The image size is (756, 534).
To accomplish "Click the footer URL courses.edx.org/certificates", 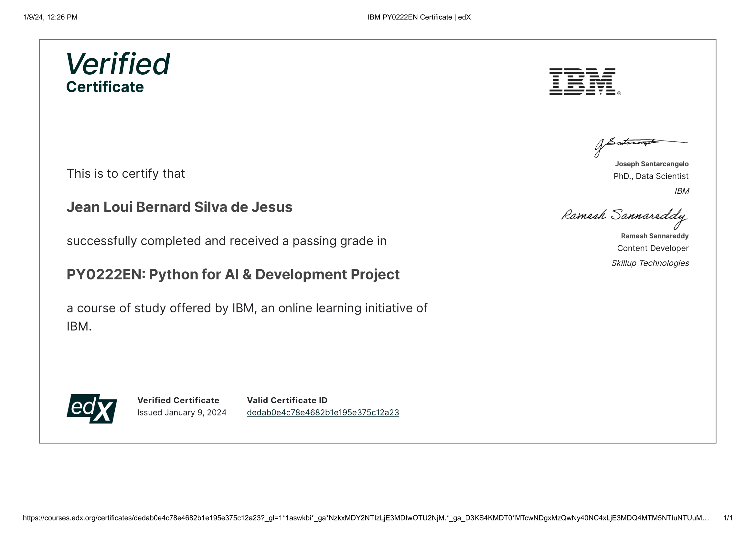I will click(366, 518).
